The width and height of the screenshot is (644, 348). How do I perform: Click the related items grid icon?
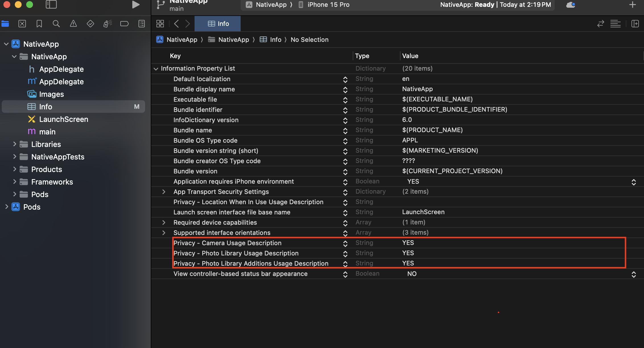click(x=160, y=24)
